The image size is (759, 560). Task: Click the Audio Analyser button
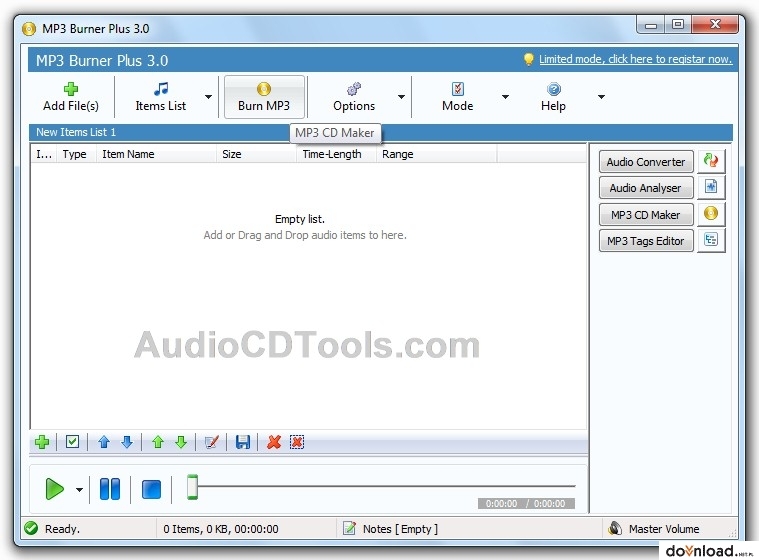click(646, 188)
